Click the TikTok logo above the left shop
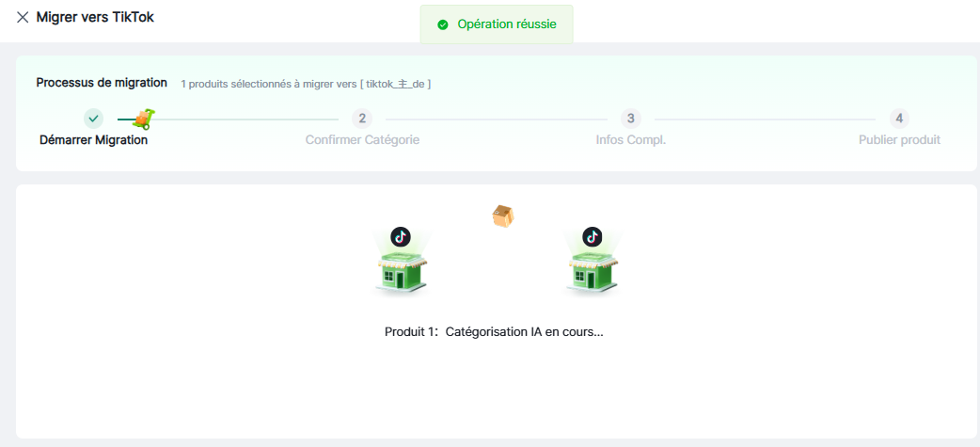Viewport: 980px width, 447px height. pos(401,236)
